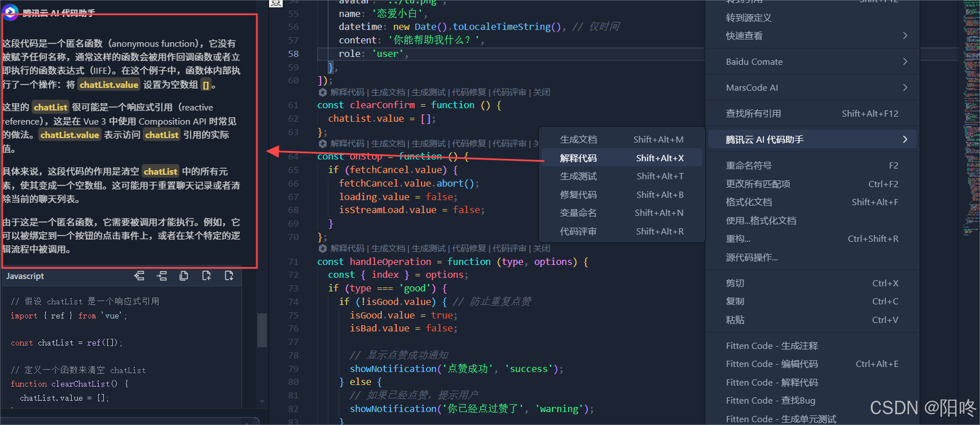Choose 使用...格式化文档 from the context menu
This screenshot has height=425, width=980.
coord(812,220)
